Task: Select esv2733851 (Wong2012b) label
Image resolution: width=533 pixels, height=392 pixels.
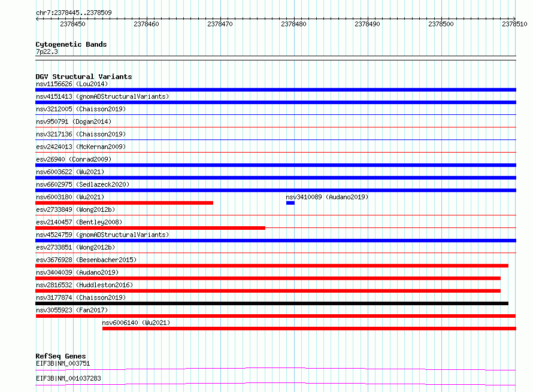Action: (x=75, y=247)
